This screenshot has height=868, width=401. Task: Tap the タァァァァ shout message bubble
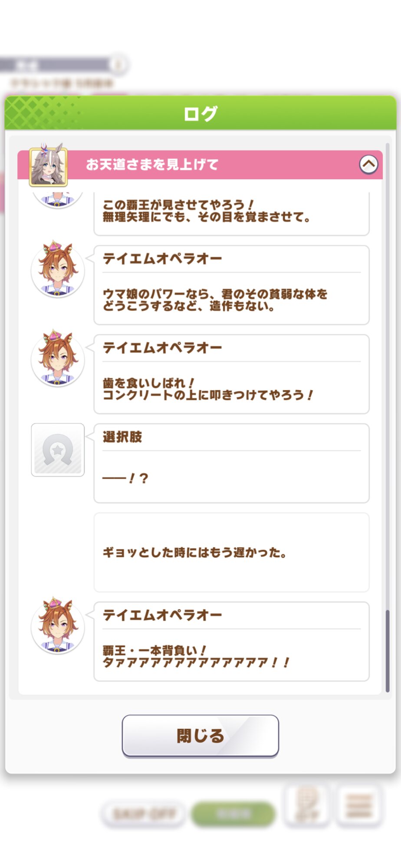(x=231, y=641)
